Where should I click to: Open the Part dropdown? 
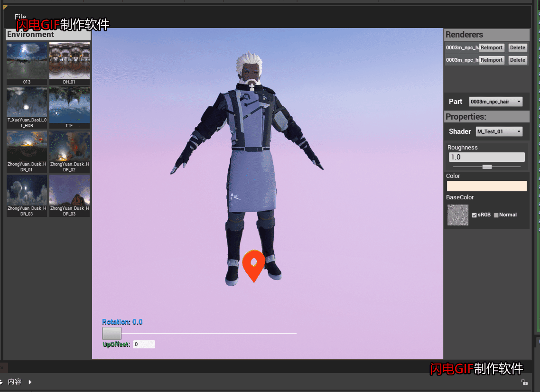coord(495,102)
